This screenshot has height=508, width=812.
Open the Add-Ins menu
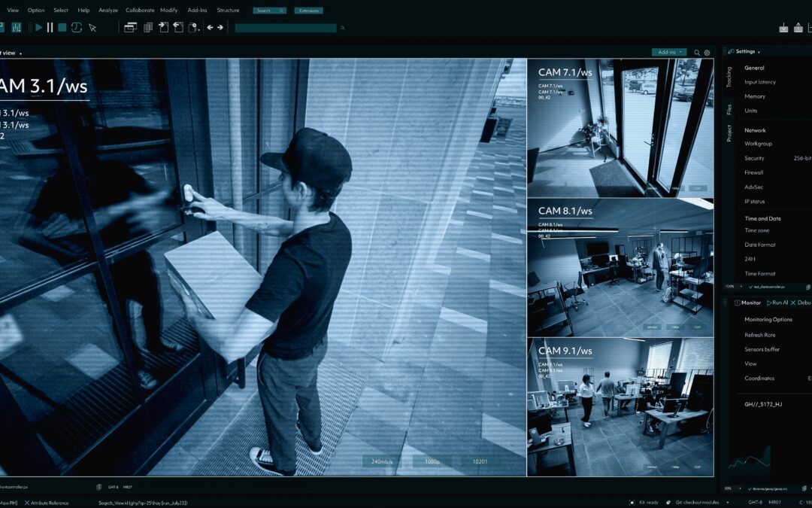click(197, 11)
